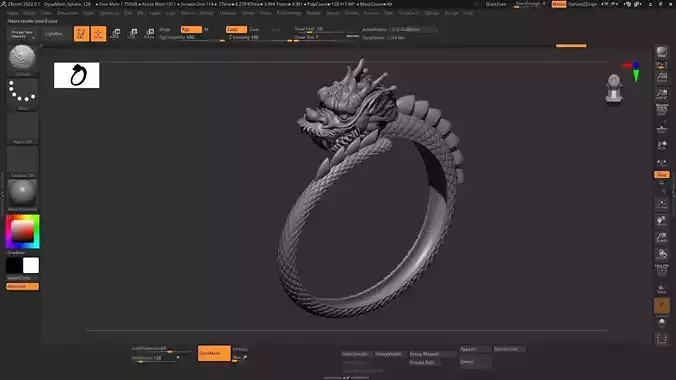This screenshot has width=676, height=380.
Task: Toggle Floor grid icon
Action: [661, 129]
